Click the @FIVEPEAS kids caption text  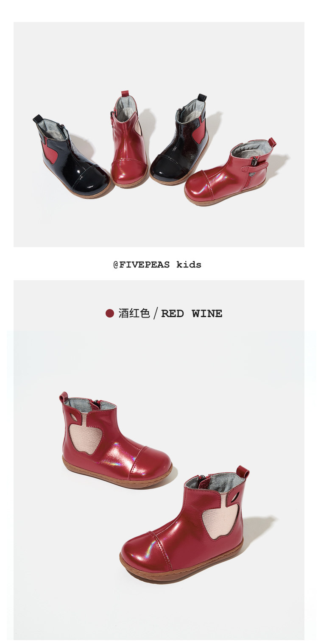pyautogui.click(x=157, y=265)
